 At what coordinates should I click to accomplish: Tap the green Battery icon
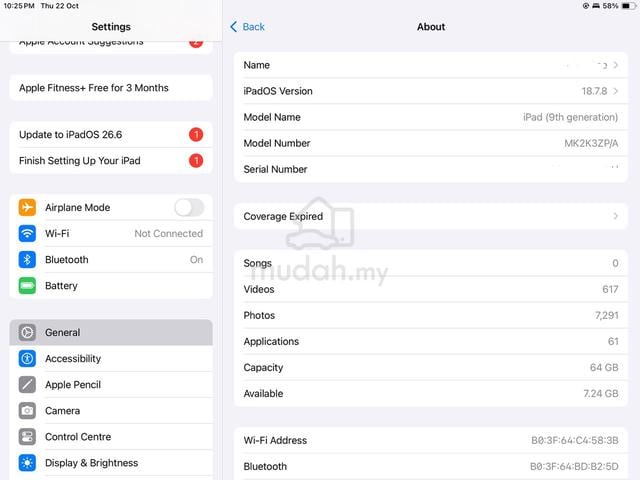tap(27, 286)
